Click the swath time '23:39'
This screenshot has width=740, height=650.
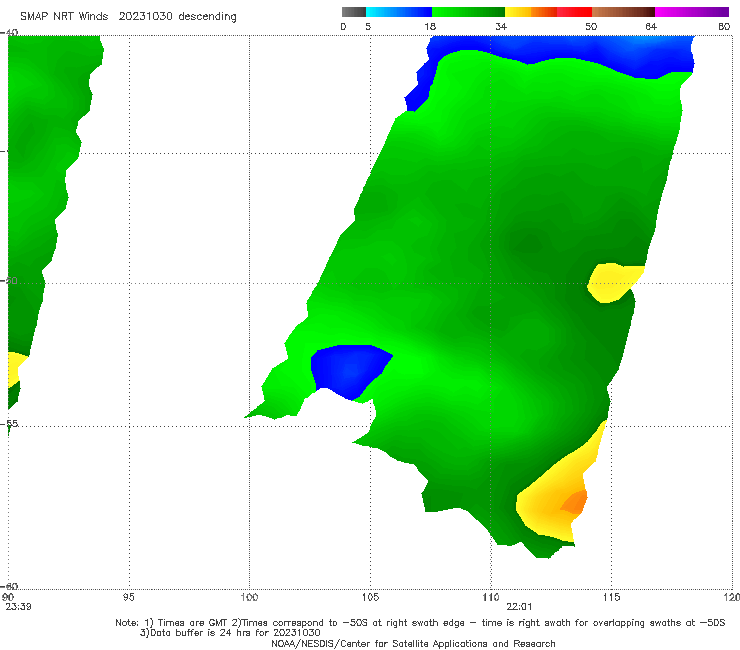point(18,607)
